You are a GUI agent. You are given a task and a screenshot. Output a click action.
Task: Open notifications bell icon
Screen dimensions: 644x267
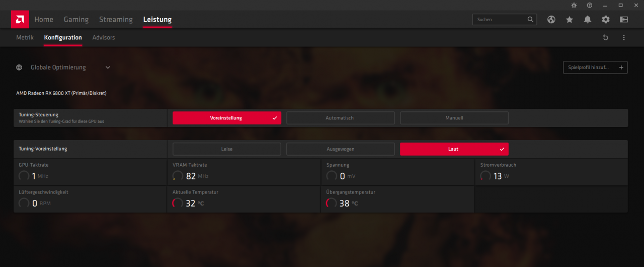588,19
